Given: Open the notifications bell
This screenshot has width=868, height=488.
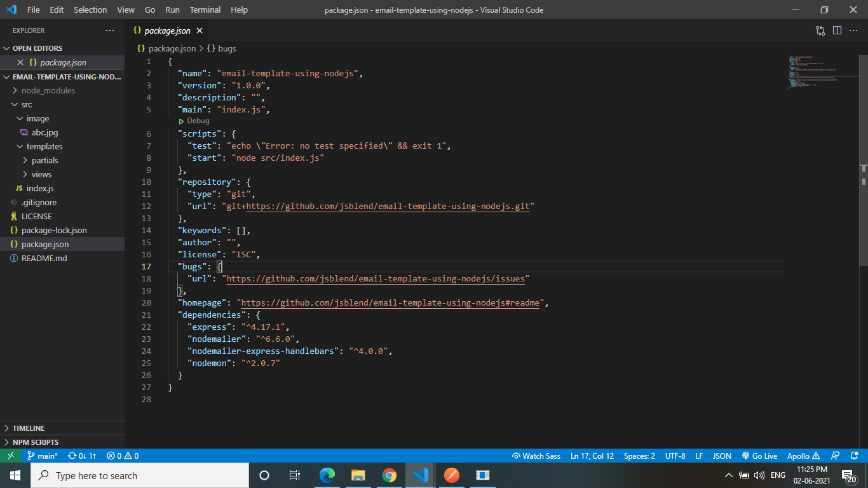Looking at the screenshot, I should pos(855,456).
